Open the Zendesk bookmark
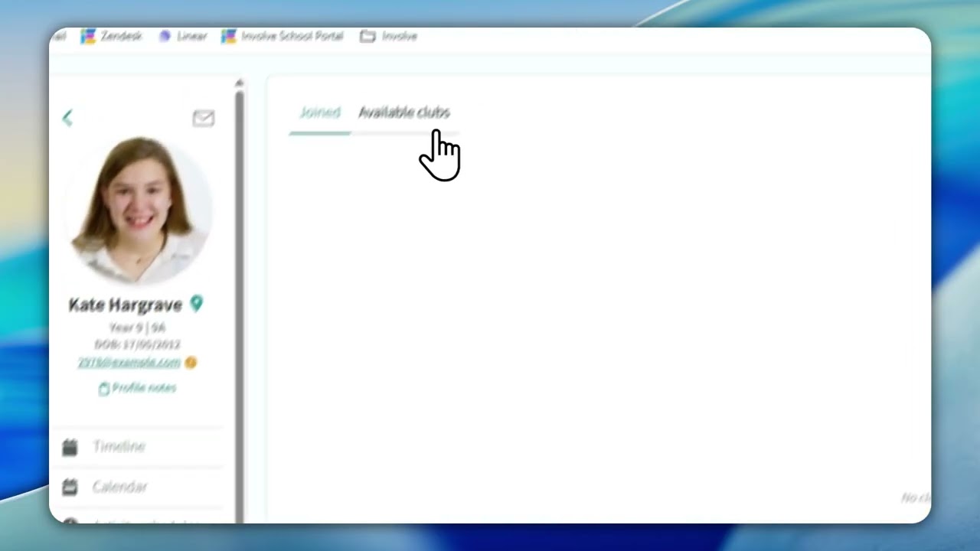 click(112, 36)
